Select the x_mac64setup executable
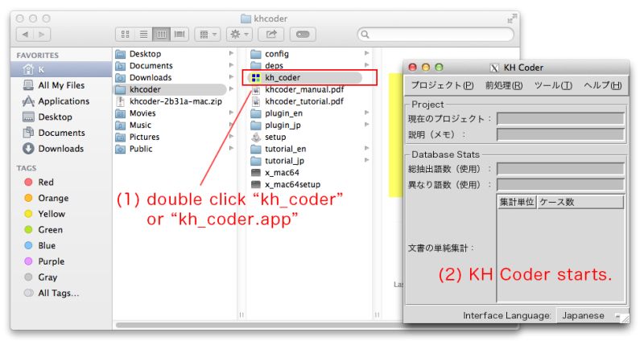The width and height of the screenshot is (644, 341). (x=292, y=185)
